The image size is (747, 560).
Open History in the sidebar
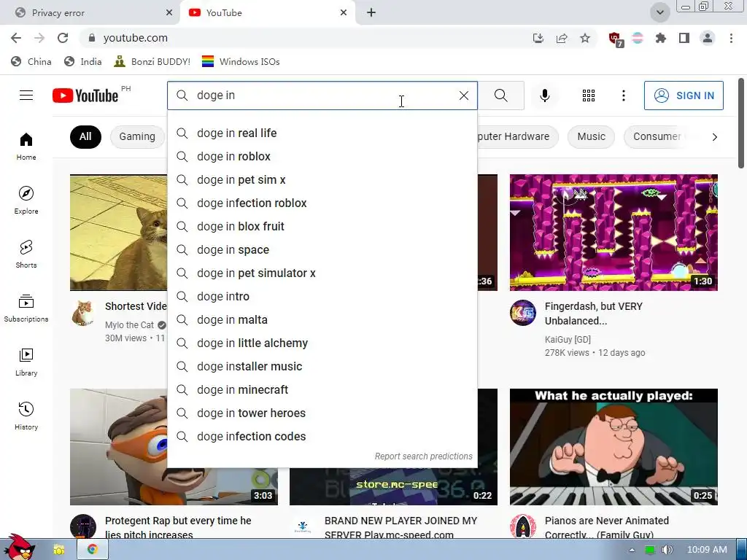tap(26, 416)
